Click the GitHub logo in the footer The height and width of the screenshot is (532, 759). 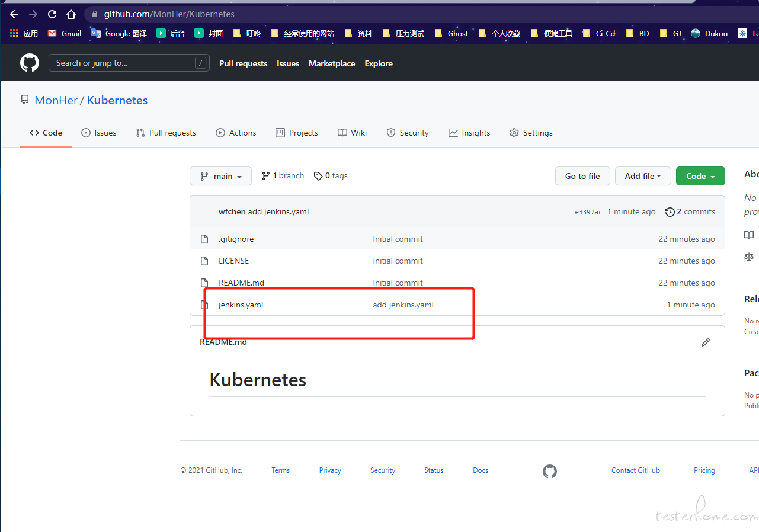tap(550, 472)
